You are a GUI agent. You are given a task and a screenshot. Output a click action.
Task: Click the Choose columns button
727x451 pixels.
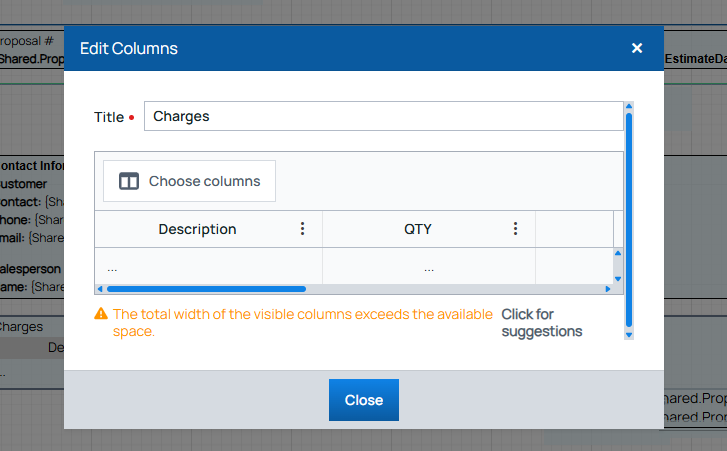click(x=189, y=181)
